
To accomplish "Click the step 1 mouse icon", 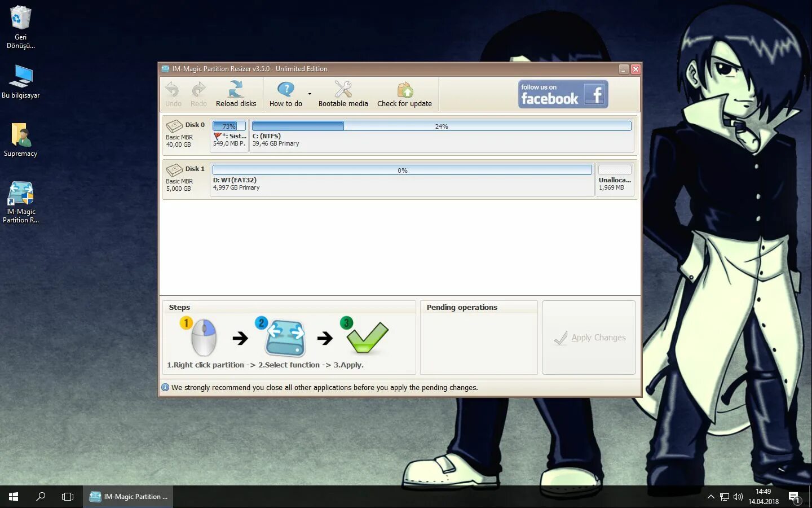I will 203,338.
